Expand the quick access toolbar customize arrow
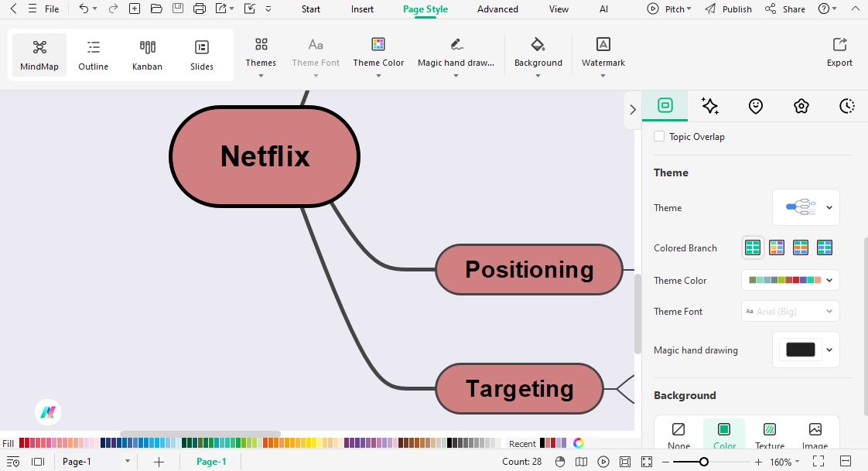This screenshot has height=471, width=868. coord(268,9)
